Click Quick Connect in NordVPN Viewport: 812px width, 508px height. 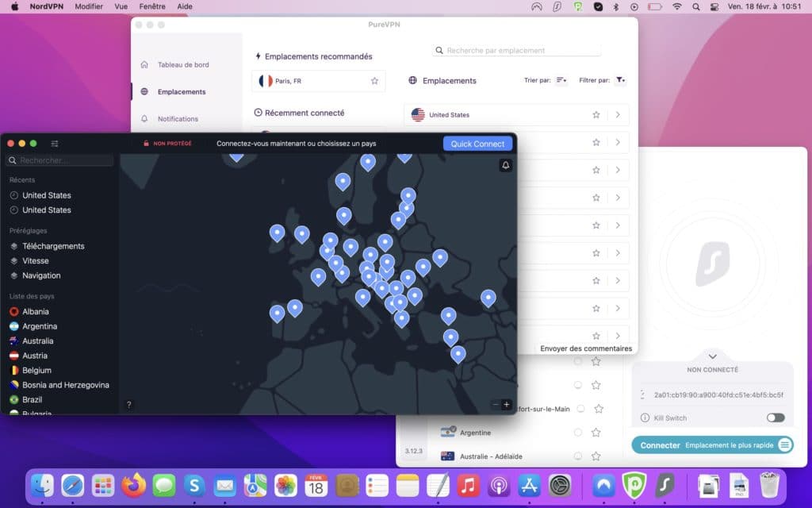(477, 144)
